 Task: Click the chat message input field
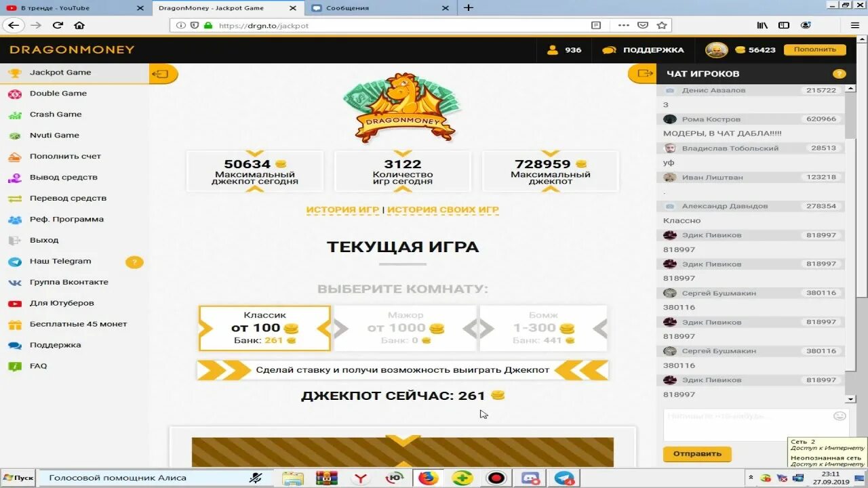[756, 425]
